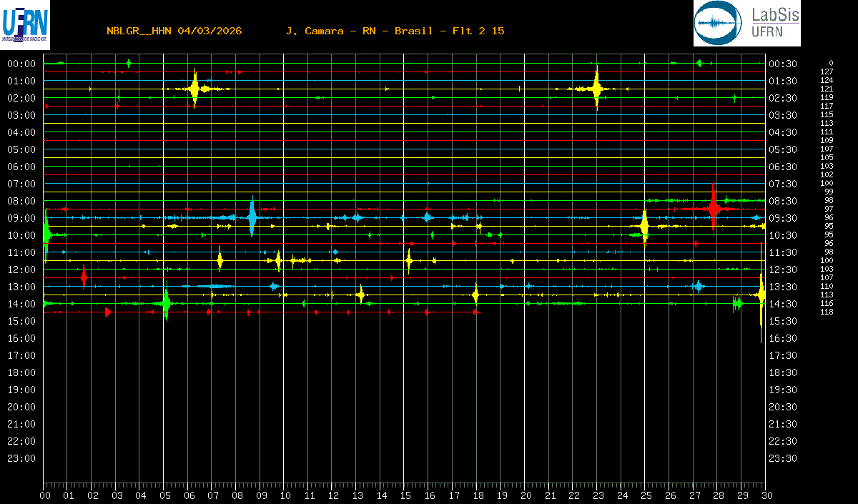Viewport: 858px width, 504px height.
Task: Click the 08:30 time label on right axis
Action: pos(782,201)
